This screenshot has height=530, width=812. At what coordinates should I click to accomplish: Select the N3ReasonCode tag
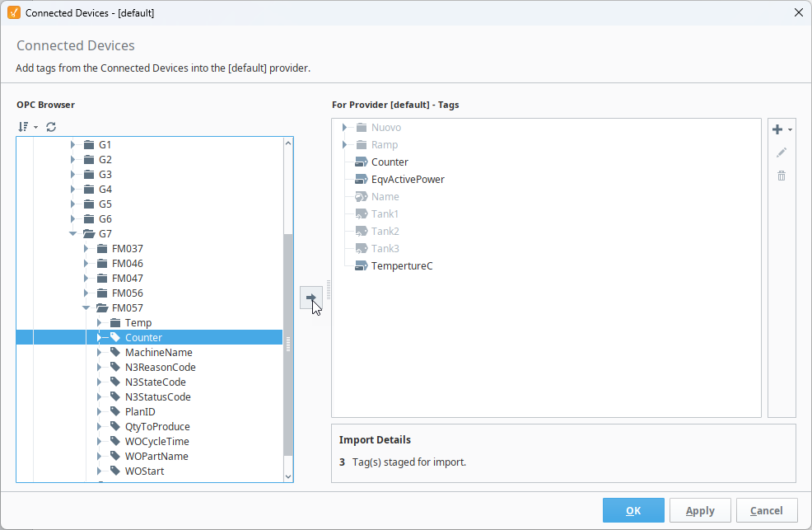click(160, 368)
